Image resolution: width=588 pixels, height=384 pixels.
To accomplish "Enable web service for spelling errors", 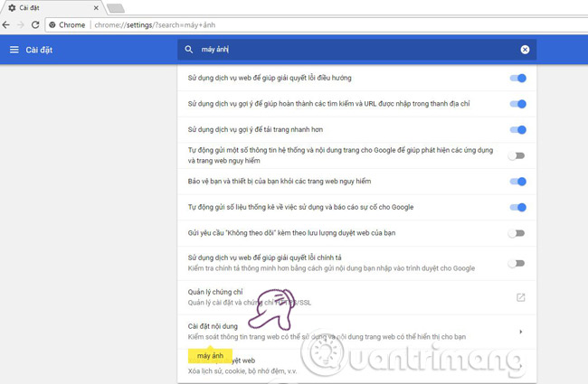I will point(517,263).
